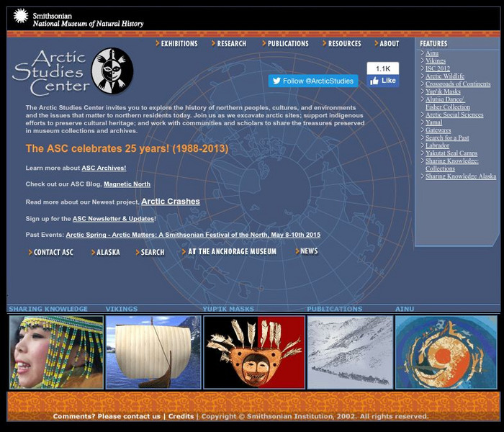This screenshot has height=432, width=504.
Task: Open Sharing Knowledge: Collections link
Action: click(452, 165)
